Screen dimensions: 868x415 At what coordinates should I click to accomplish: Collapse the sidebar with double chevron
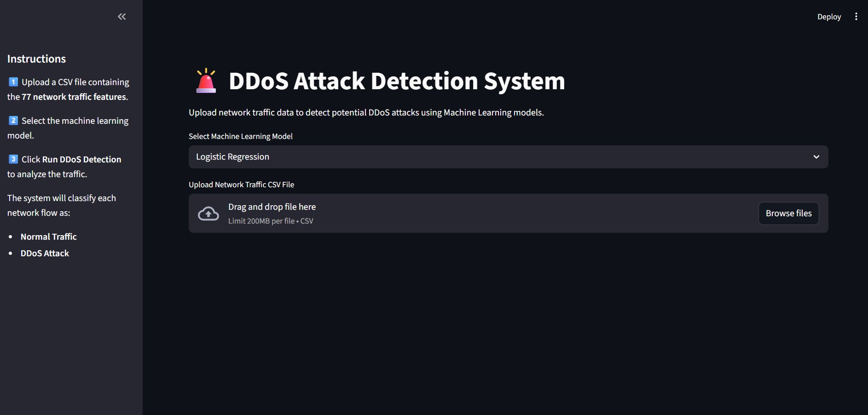[x=122, y=17]
